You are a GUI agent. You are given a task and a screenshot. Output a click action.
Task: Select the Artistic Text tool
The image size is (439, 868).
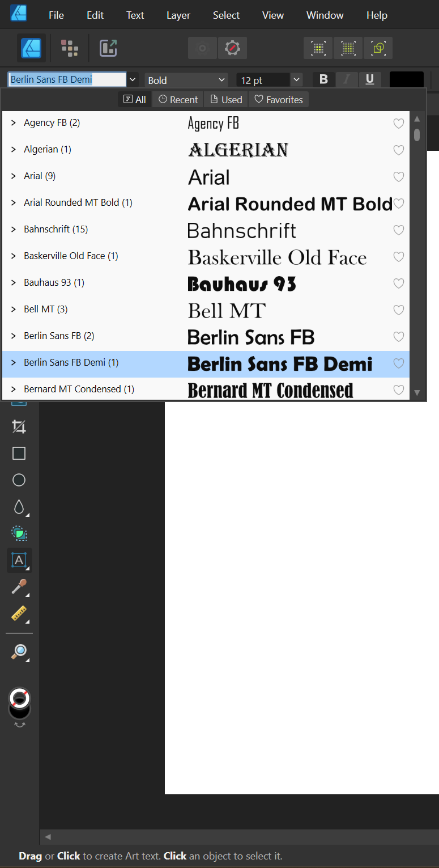pyautogui.click(x=19, y=560)
